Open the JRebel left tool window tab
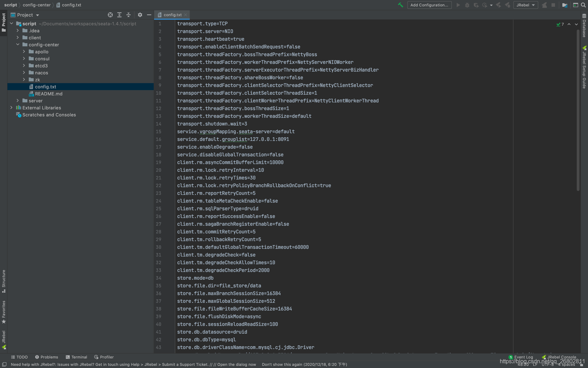This screenshot has width=588, height=368. point(3,340)
